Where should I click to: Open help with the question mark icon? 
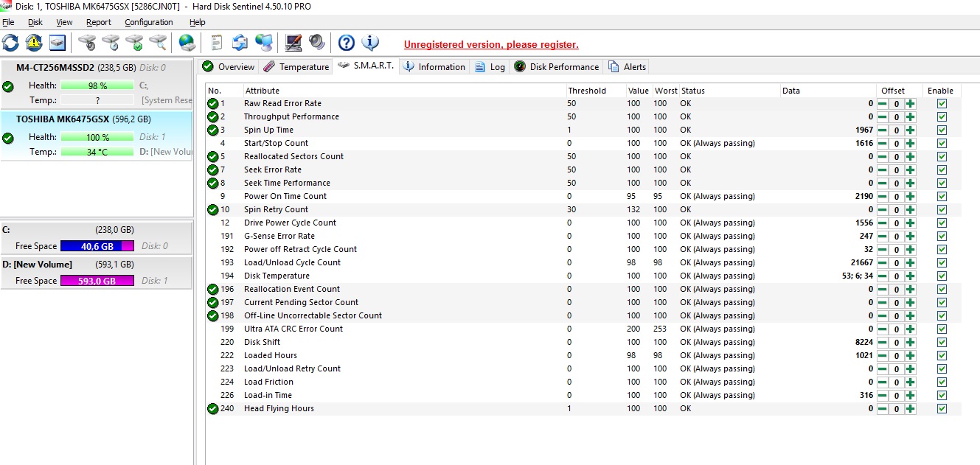pos(347,43)
